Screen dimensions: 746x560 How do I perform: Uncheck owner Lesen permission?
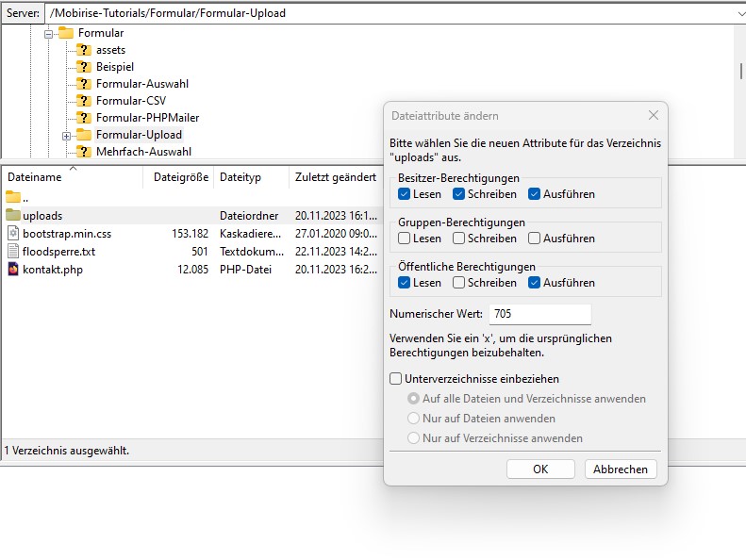click(404, 194)
